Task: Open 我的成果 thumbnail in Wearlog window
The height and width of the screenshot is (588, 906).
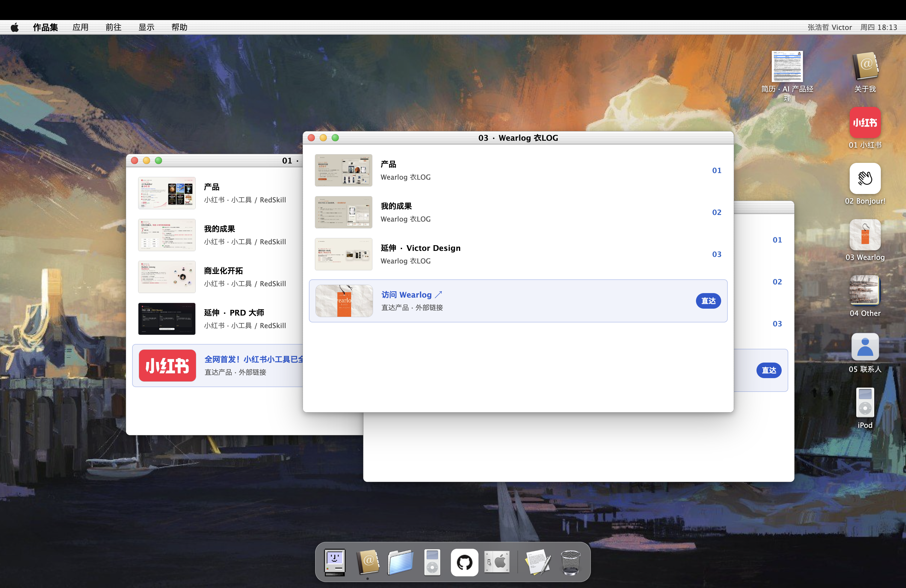Action: click(343, 212)
